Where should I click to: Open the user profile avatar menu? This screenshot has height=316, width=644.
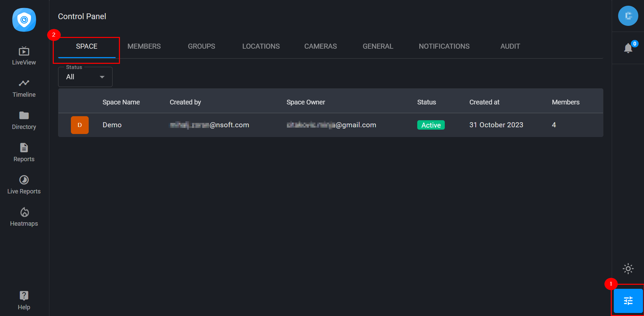(x=628, y=16)
